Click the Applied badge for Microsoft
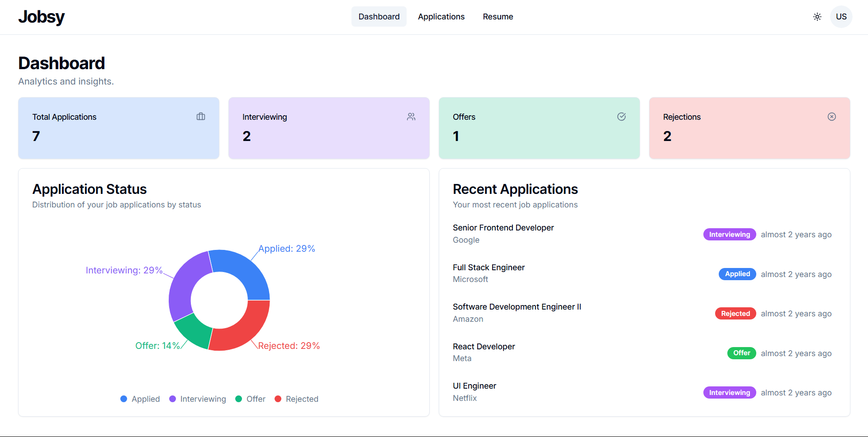This screenshot has width=868, height=437. point(737,274)
